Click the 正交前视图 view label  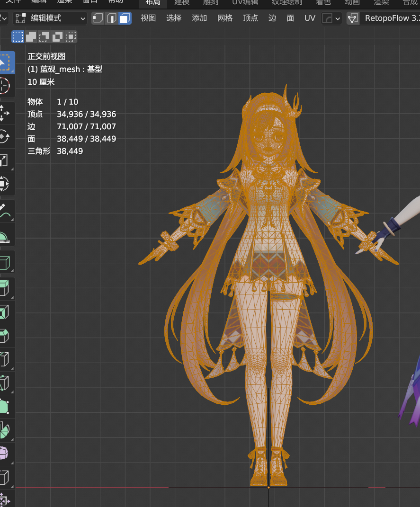pyautogui.click(x=46, y=57)
